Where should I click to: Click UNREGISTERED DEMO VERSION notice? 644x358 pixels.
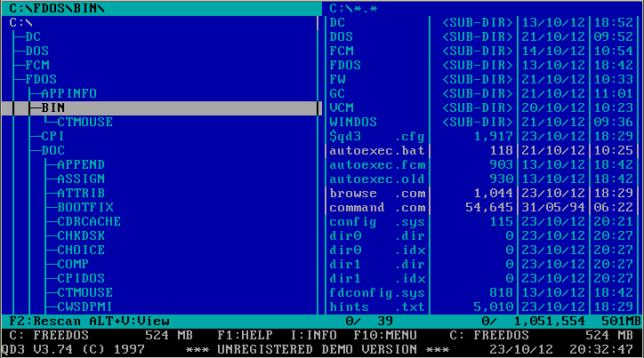[318, 349]
